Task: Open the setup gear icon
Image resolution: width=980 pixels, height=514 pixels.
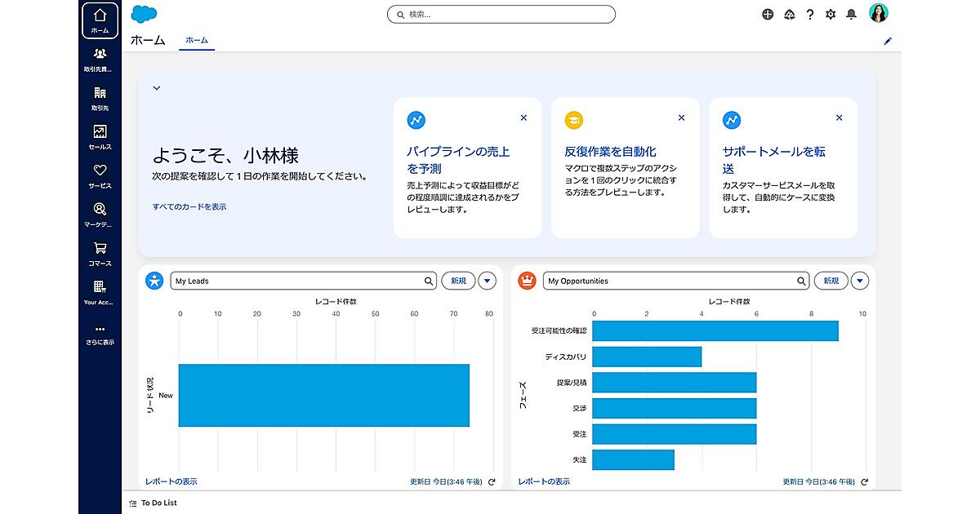Action: tap(831, 15)
